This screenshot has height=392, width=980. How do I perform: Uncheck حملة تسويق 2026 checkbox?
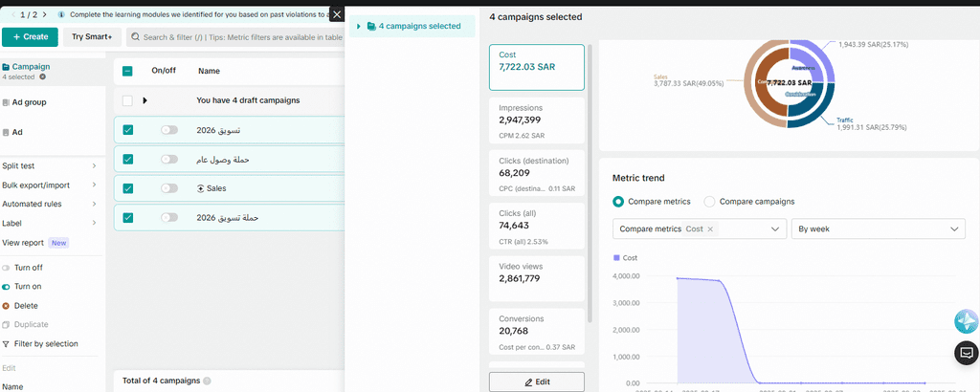(x=128, y=218)
